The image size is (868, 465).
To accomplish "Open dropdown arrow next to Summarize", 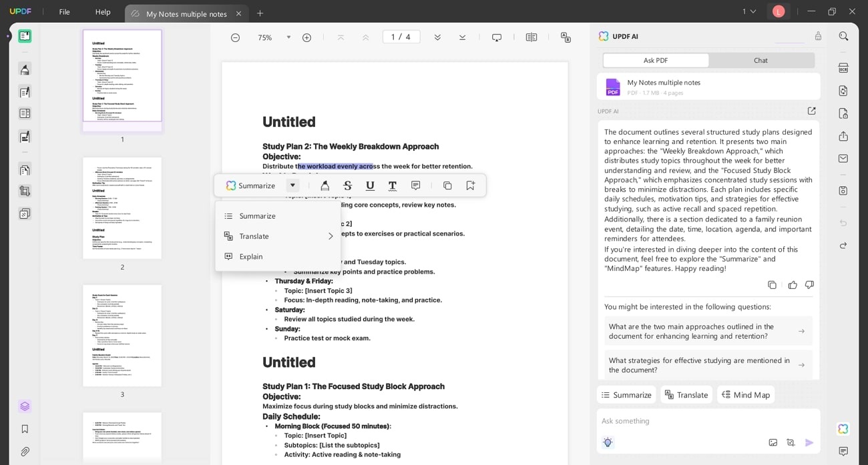I will pyautogui.click(x=292, y=185).
